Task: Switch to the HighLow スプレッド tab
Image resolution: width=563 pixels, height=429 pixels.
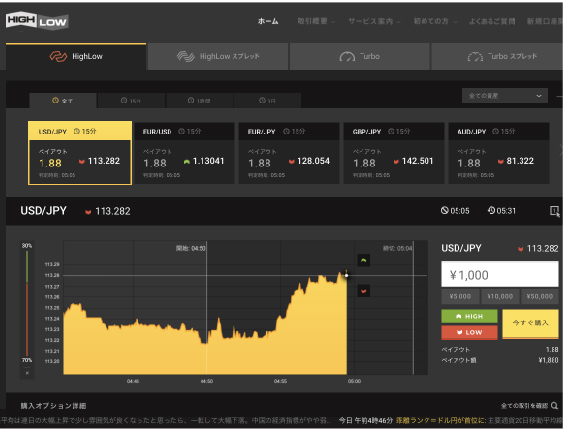Action: 218,56
